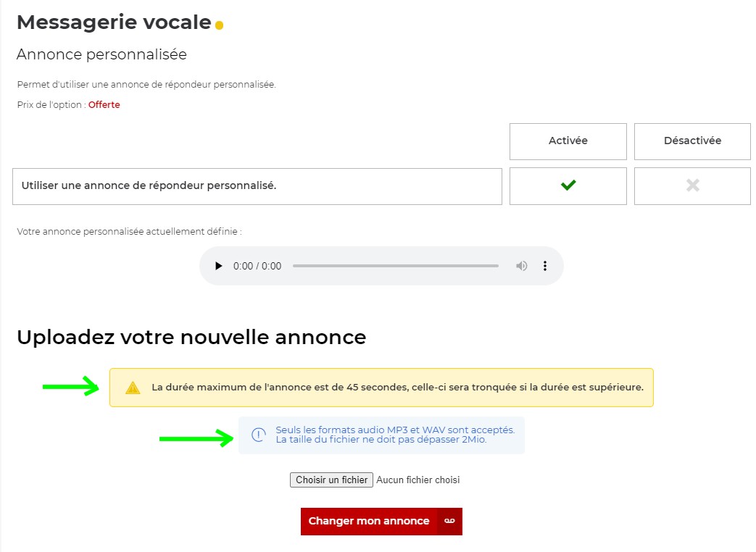Click the Activée column header
756x552 pixels.
click(568, 141)
